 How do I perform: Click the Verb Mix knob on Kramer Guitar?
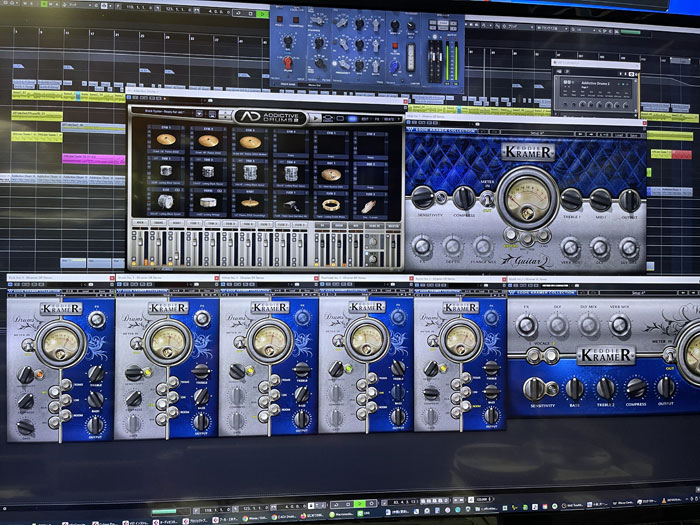tap(570, 247)
